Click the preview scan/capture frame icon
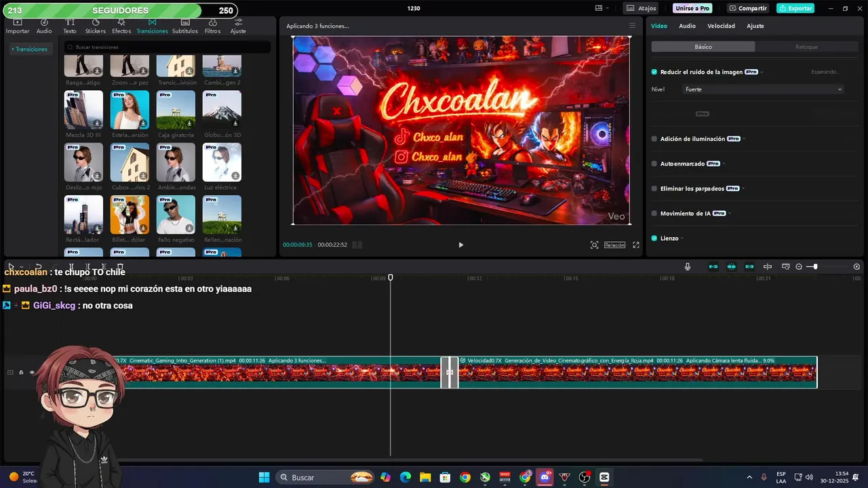Image resolution: width=868 pixels, height=488 pixels. pos(594,245)
